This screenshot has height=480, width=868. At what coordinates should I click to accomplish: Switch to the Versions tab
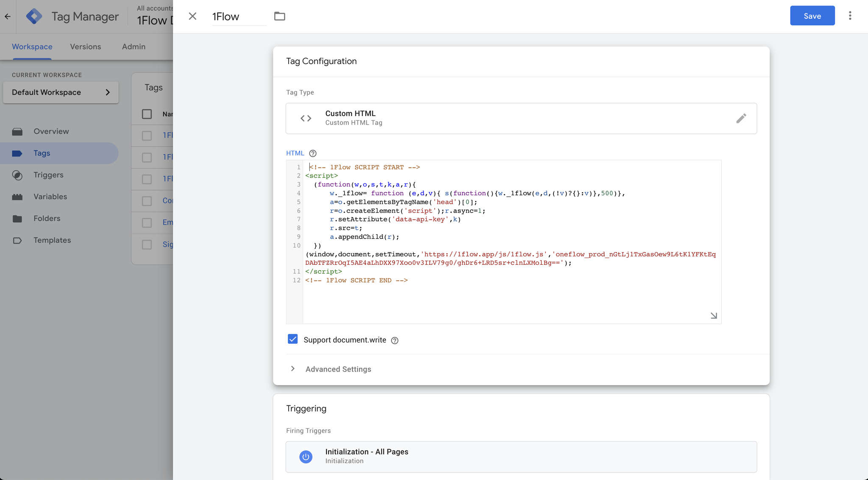pyautogui.click(x=86, y=47)
